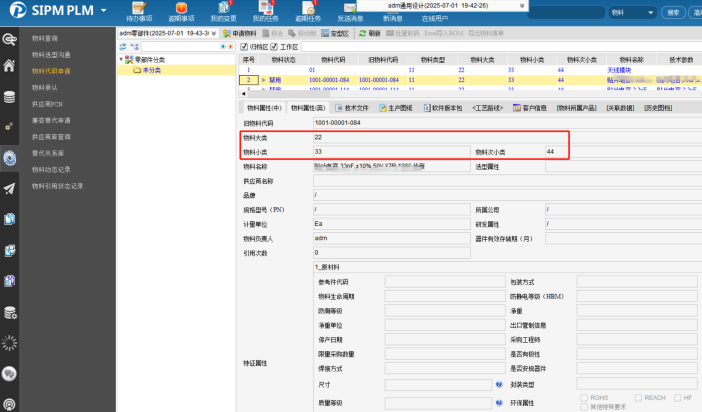Click the 刷新 refresh toolbar button
This screenshot has width=702, height=412.
coord(370,34)
